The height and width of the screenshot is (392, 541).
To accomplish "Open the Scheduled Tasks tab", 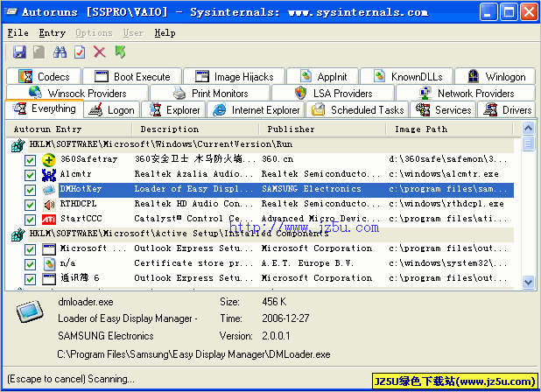I will (357, 110).
